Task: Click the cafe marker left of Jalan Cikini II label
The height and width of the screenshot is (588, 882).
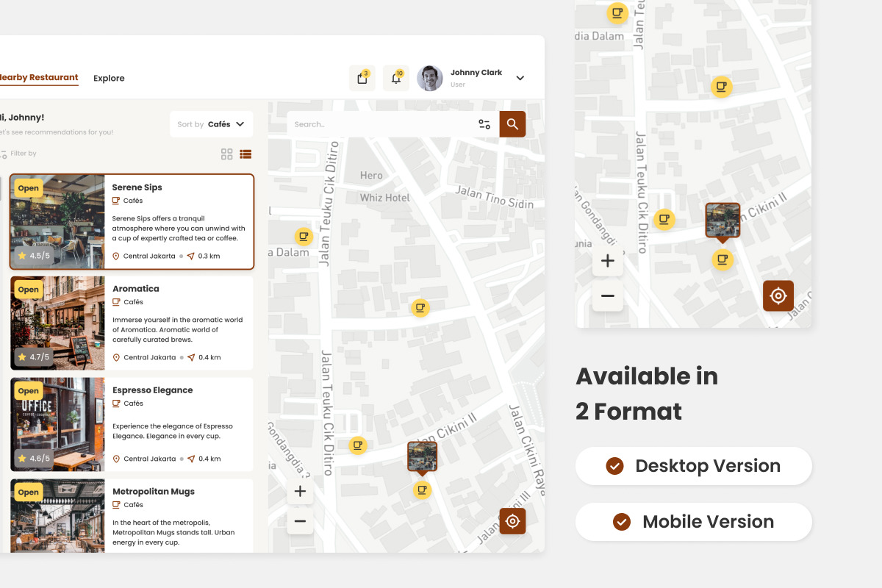Action: (x=358, y=445)
